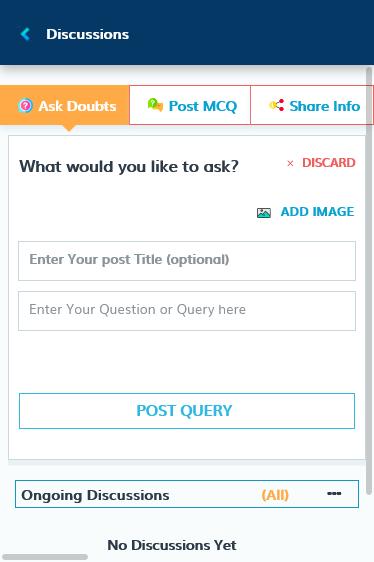Viewport: 374px width, 562px height.
Task: Go back using the Discussions arrow
Action: (x=25, y=34)
